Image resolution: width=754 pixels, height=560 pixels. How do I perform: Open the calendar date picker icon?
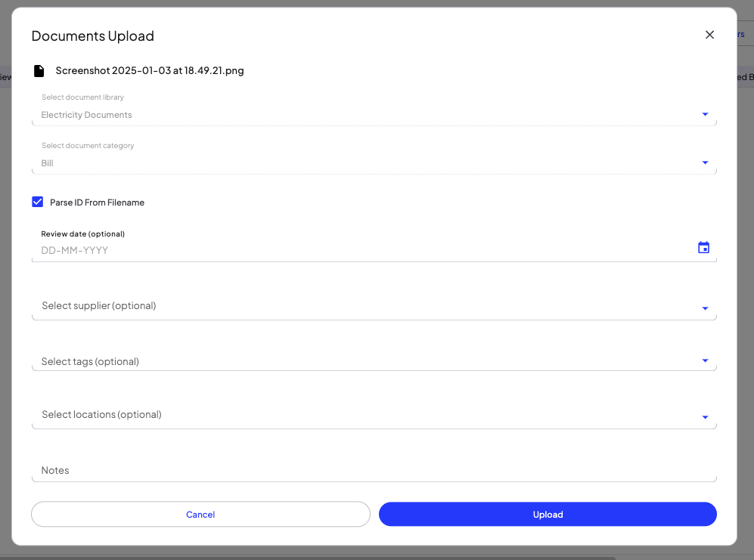point(703,247)
